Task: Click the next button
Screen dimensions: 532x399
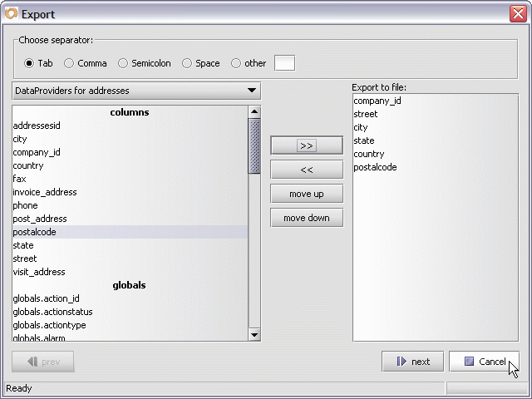Action: tap(412, 362)
